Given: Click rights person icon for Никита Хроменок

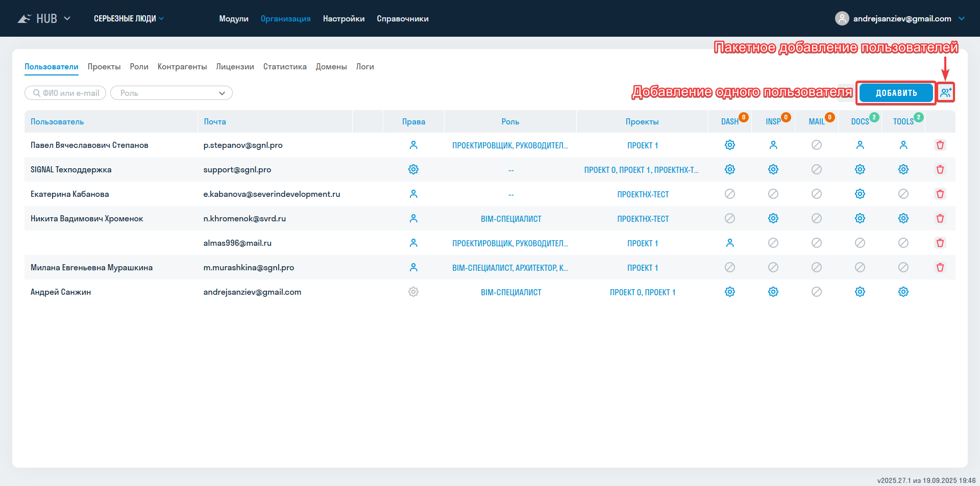Looking at the screenshot, I should pos(413,219).
